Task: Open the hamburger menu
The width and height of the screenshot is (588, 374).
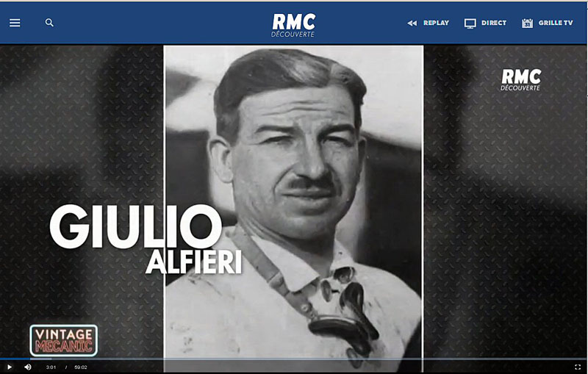Action: (15, 23)
